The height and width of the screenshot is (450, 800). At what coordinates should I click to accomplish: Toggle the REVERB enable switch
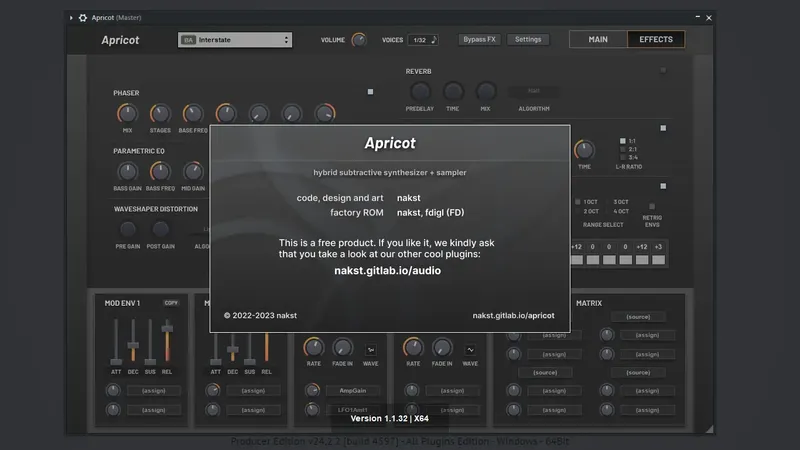point(663,70)
